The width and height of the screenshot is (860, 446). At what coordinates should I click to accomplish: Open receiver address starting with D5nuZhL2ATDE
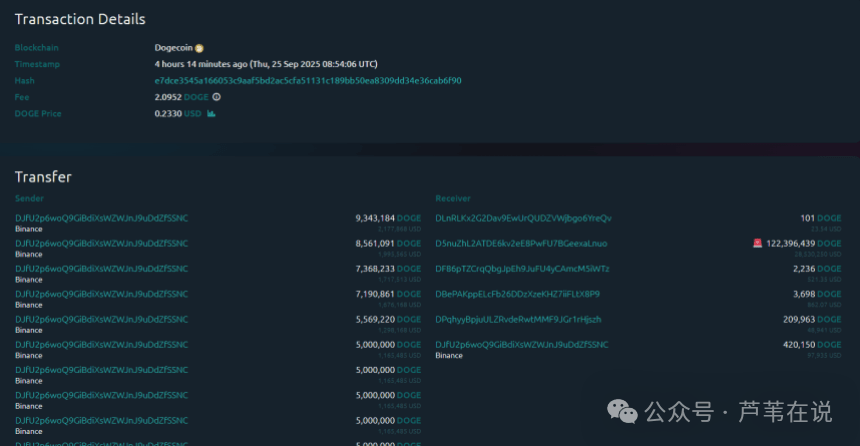[521, 243]
